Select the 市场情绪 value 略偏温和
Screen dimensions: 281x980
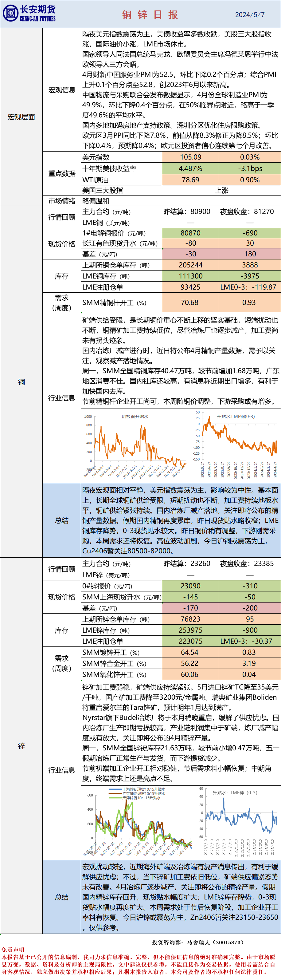coord(96,201)
